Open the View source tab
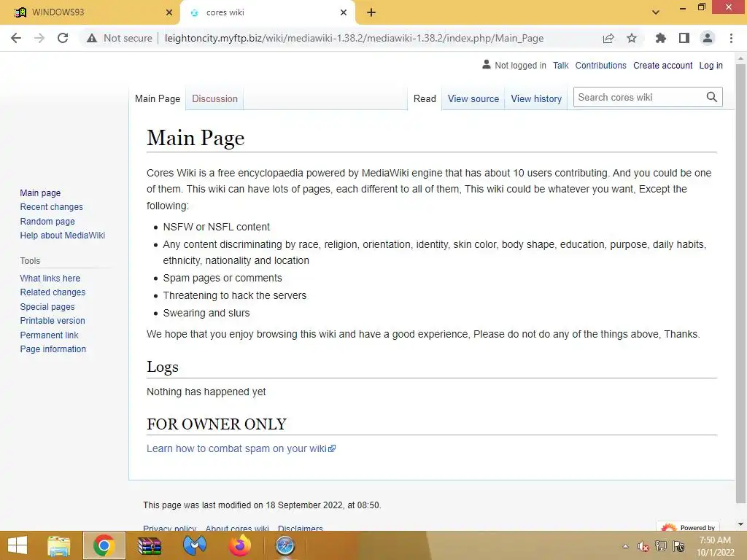The height and width of the screenshot is (560, 747). tap(473, 98)
